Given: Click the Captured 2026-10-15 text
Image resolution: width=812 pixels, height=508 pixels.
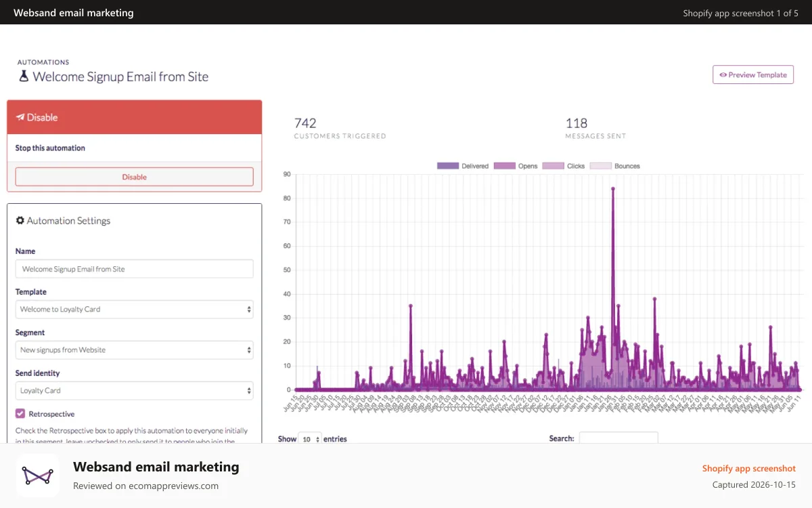Looking at the screenshot, I should [754, 485].
